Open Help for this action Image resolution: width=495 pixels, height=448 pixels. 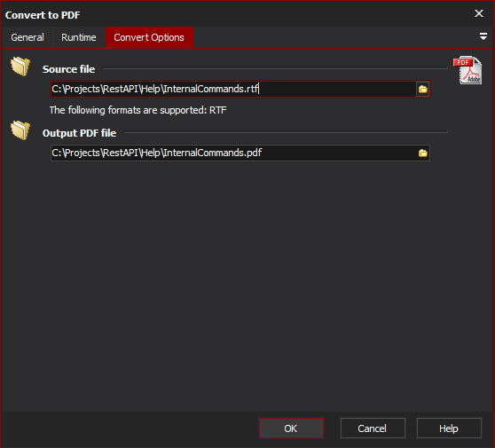[449, 428]
